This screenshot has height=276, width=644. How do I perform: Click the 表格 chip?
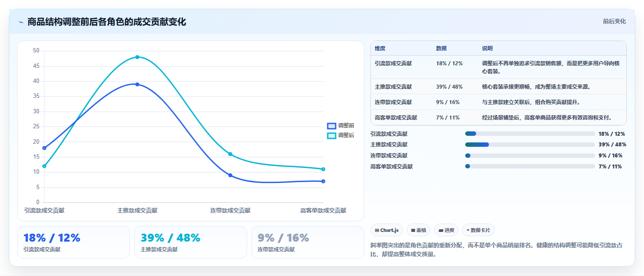[418, 230]
